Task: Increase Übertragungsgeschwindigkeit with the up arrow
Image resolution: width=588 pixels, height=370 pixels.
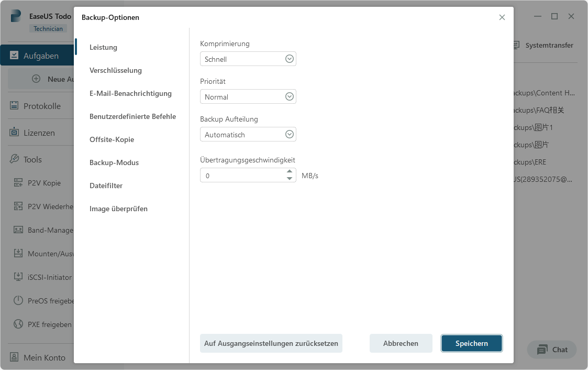Action: (289, 171)
